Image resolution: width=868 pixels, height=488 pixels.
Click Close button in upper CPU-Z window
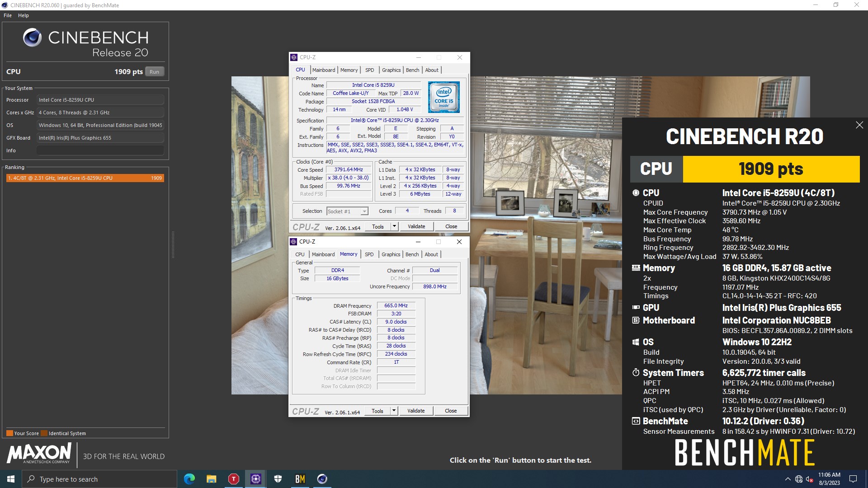(451, 227)
